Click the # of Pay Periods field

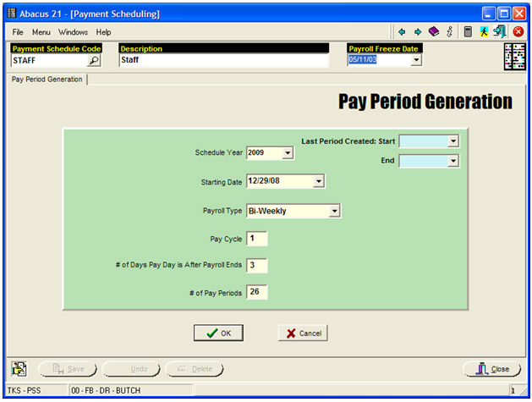(x=256, y=293)
